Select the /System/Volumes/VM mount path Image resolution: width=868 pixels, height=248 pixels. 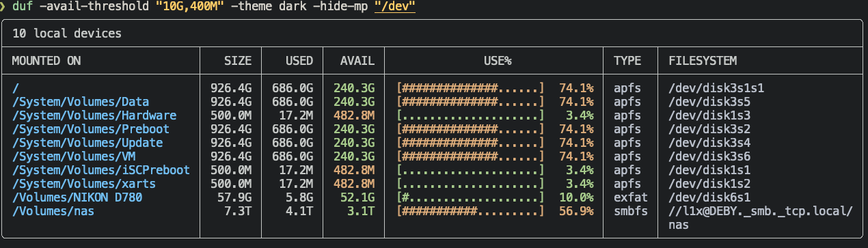[x=74, y=156]
